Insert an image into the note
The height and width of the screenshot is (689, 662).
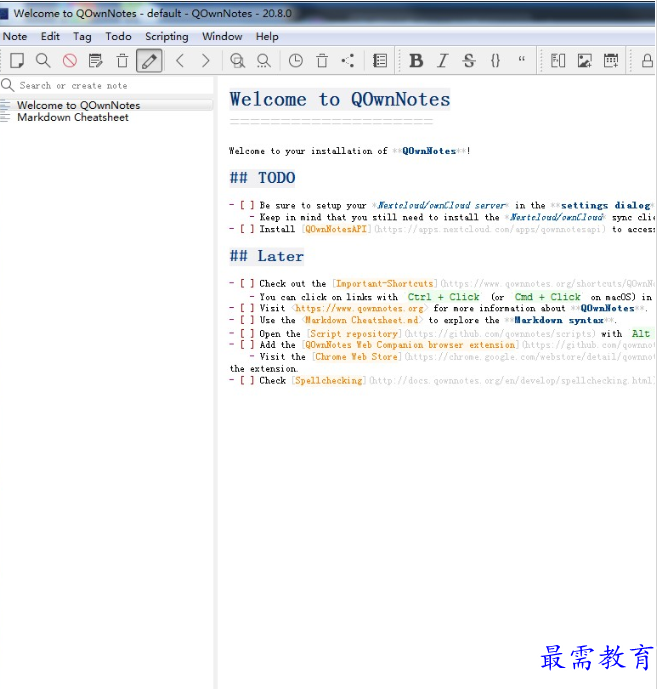(x=584, y=61)
